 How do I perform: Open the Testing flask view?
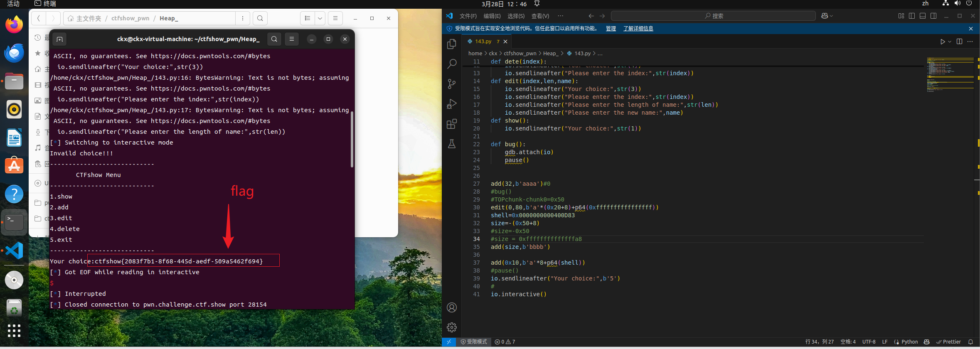452,144
